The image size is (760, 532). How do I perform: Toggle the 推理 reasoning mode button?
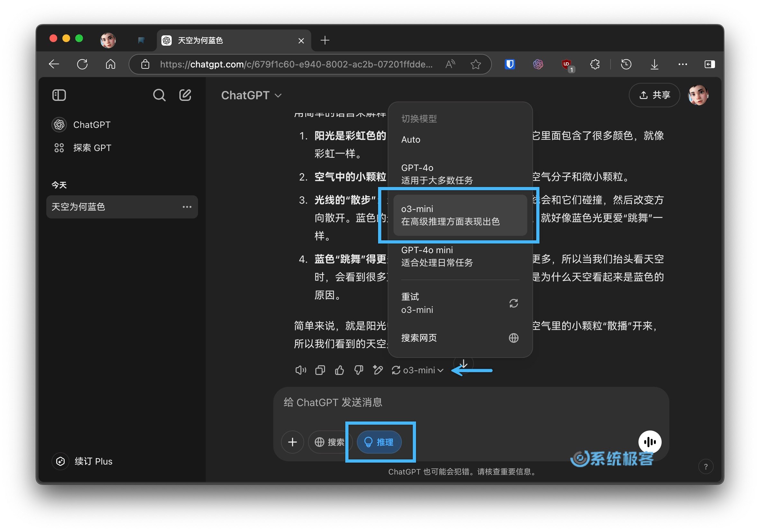click(x=379, y=442)
